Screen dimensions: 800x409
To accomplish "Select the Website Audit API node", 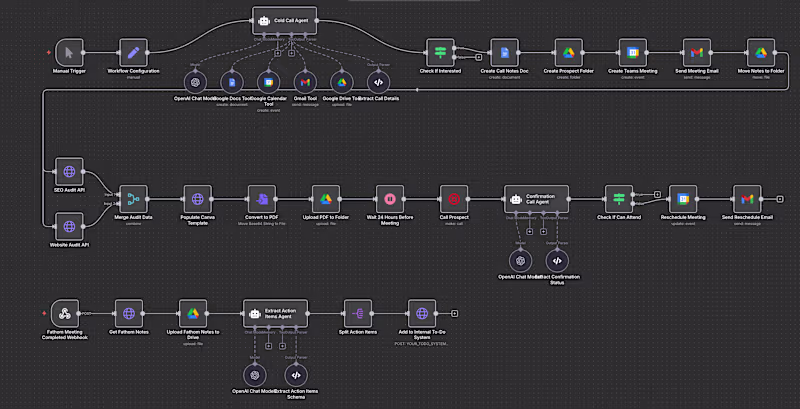I will [69, 226].
